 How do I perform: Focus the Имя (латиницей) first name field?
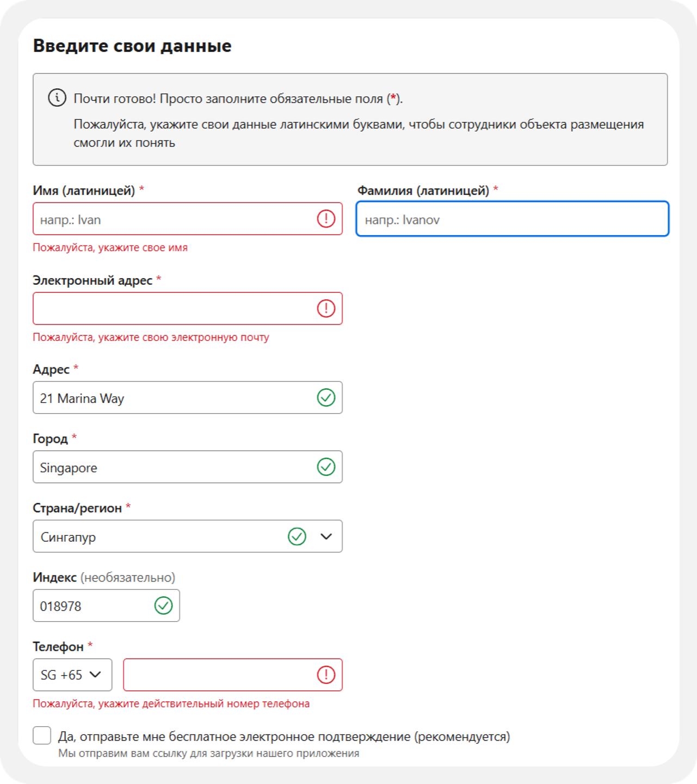click(188, 219)
